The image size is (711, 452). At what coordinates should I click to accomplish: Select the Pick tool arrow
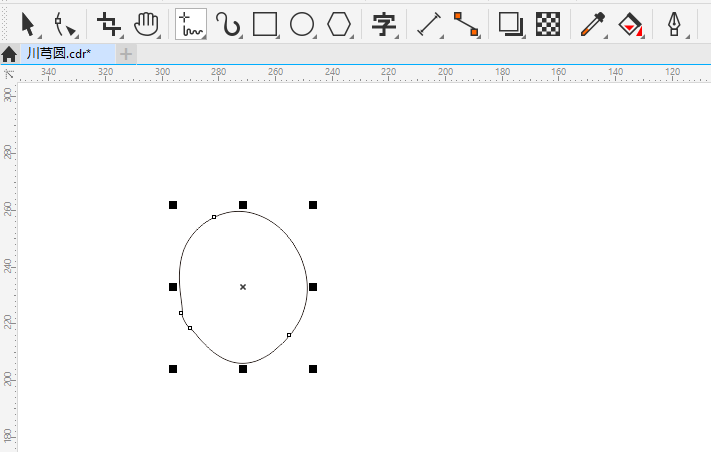tap(28, 24)
